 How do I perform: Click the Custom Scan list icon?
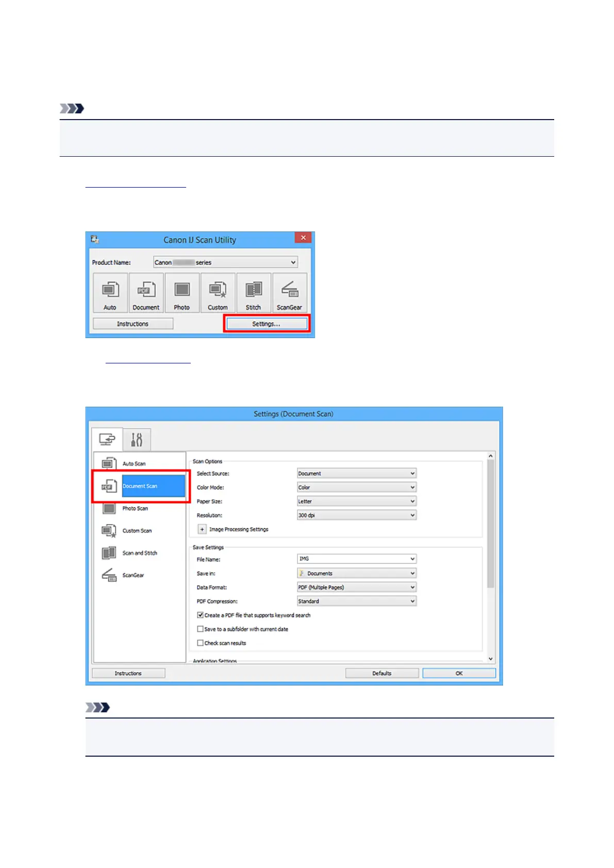tap(109, 531)
